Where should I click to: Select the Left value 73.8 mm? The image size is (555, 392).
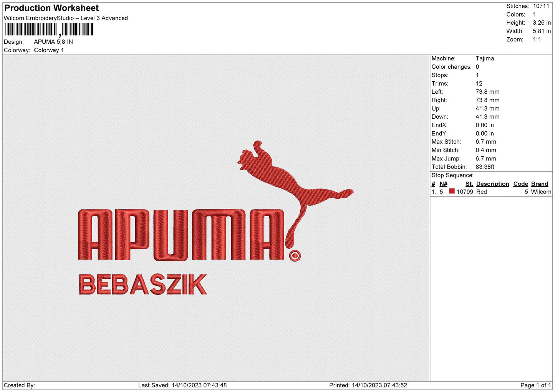(487, 92)
